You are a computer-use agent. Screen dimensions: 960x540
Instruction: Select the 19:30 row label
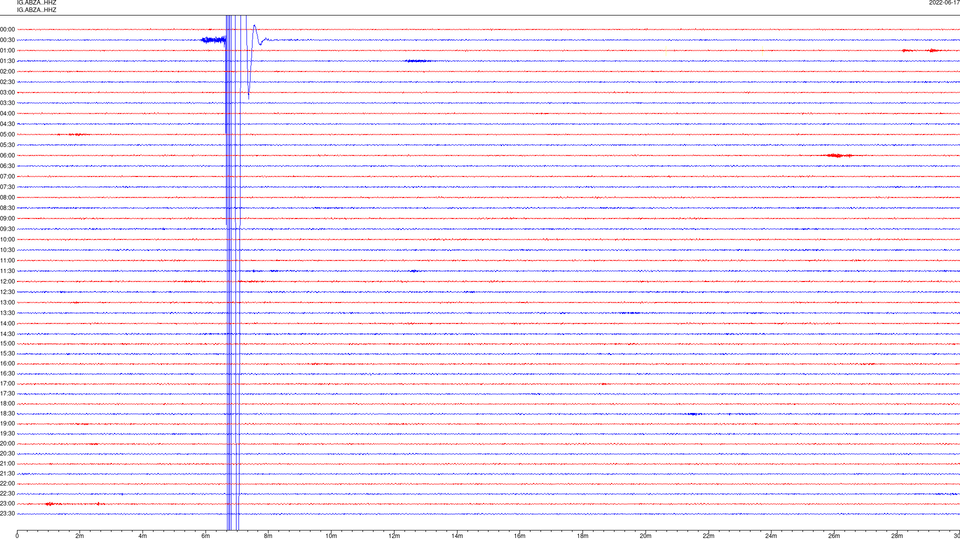click(x=7, y=433)
